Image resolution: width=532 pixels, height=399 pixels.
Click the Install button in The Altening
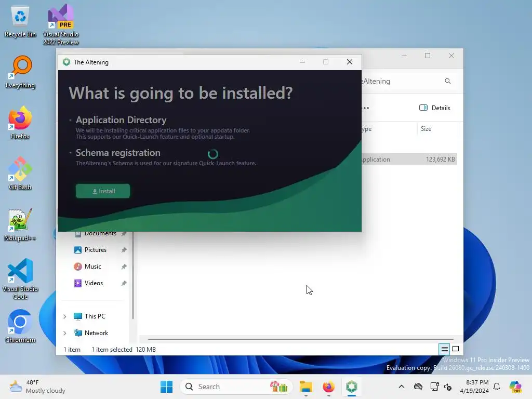(x=103, y=191)
